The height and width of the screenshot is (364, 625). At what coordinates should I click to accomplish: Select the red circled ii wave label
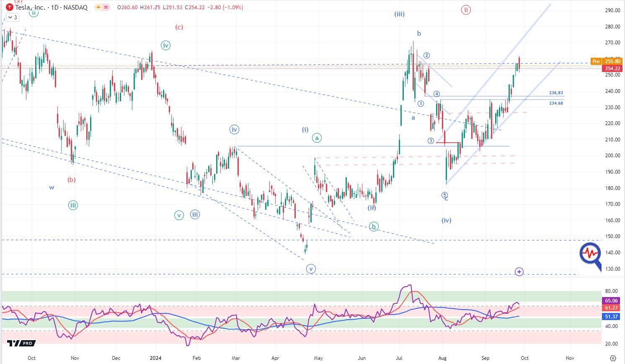click(466, 10)
